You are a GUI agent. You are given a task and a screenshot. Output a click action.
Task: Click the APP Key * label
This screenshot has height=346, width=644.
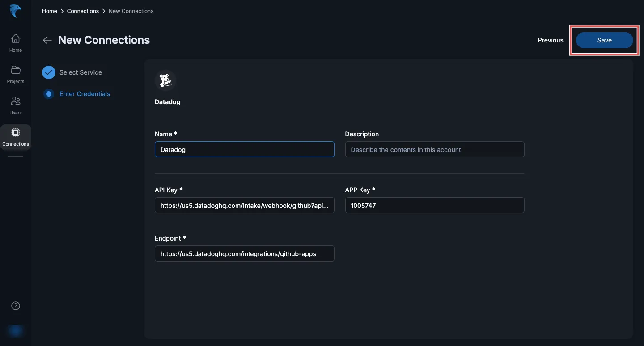pos(360,190)
